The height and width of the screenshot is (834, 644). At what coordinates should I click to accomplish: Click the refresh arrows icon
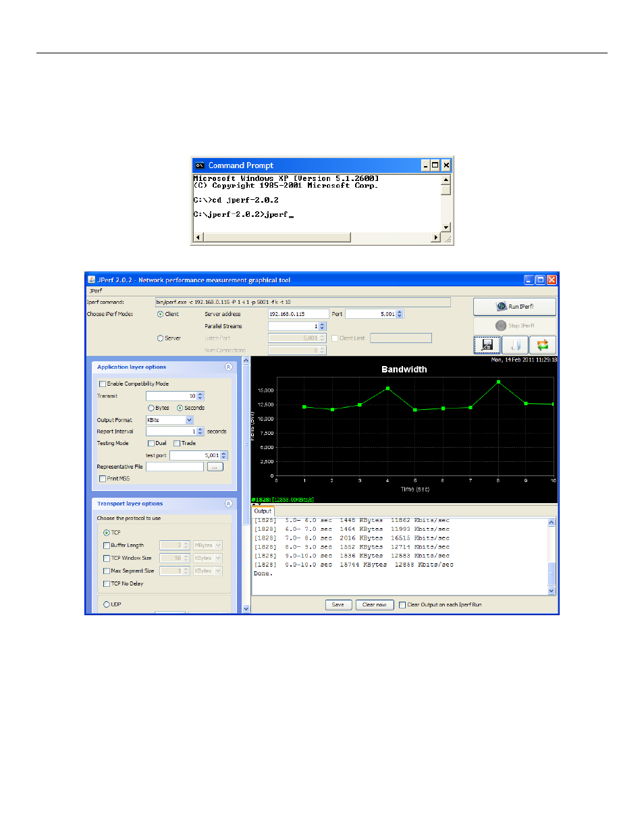click(x=542, y=345)
